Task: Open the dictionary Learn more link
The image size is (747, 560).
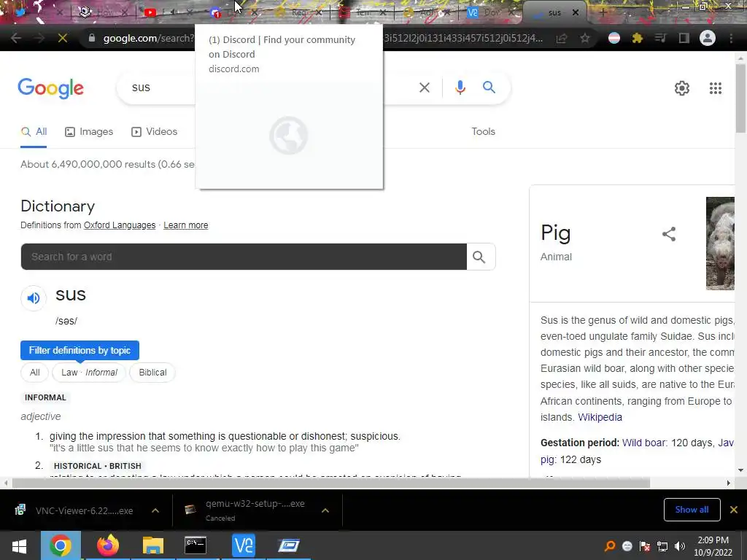Action: click(186, 225)
